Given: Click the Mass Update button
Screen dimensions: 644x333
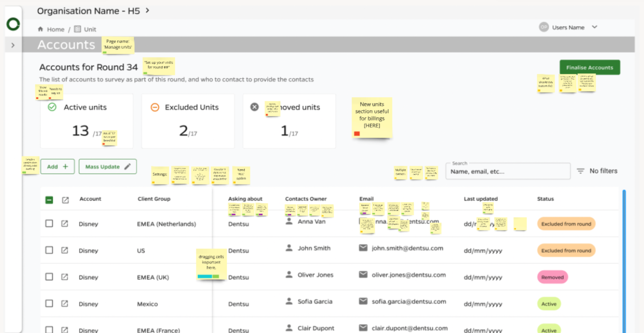Looking at the screenshot, I should (108, 166).
